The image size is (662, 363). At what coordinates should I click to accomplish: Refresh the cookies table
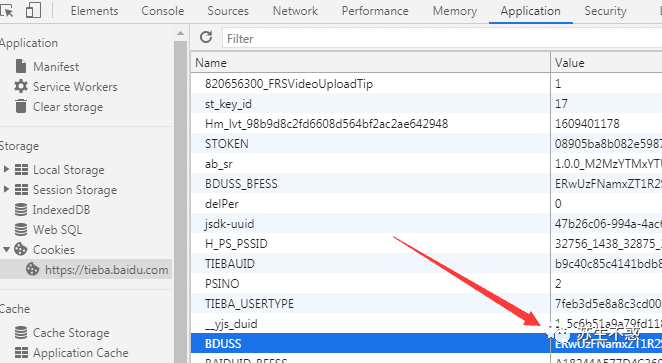tap(206, 38)
